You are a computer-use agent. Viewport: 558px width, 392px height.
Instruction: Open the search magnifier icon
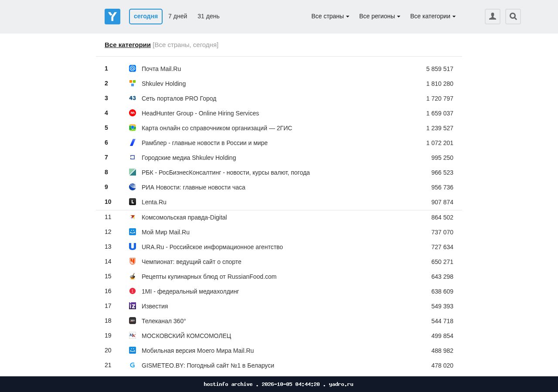point(513,17)
